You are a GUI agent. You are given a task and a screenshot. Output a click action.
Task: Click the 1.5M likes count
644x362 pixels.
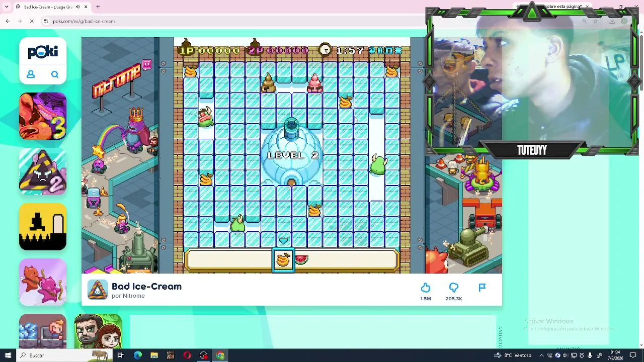coord(426,299)
